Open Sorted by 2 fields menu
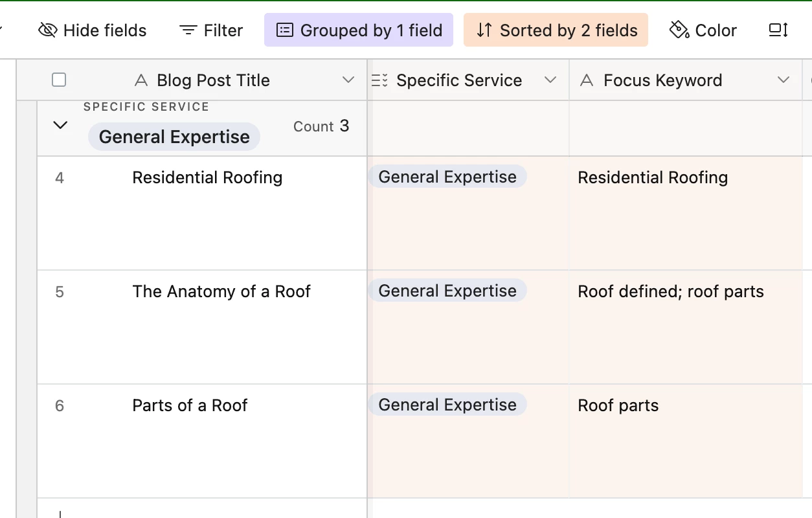 556,30
